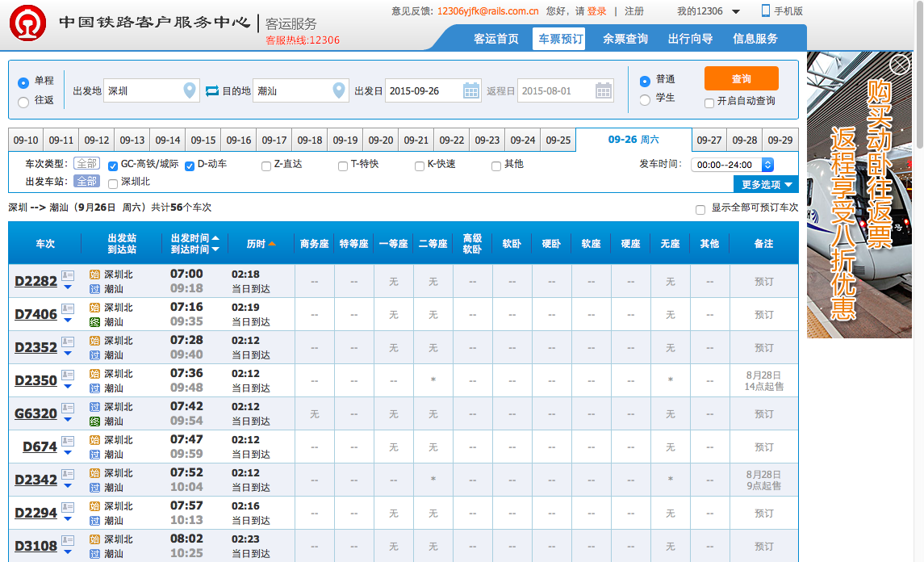This screenshot has width=924, height=562.
Task: Close the side advertisement banner
Action: pyautogui.click(x=900, y=65)
